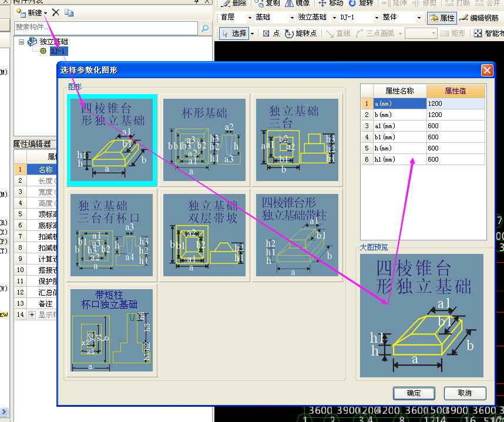
Task: Select the DJ-1 tree item
Action: (x=59, y=51)
